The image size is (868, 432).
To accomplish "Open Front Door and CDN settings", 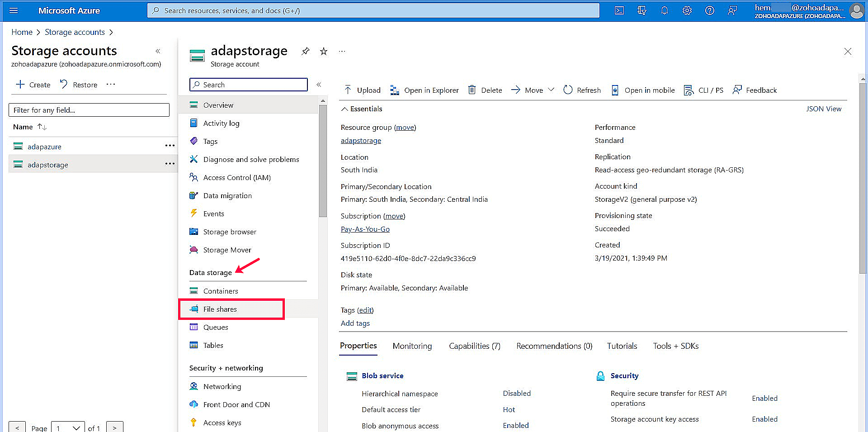I will click(236, 404).
